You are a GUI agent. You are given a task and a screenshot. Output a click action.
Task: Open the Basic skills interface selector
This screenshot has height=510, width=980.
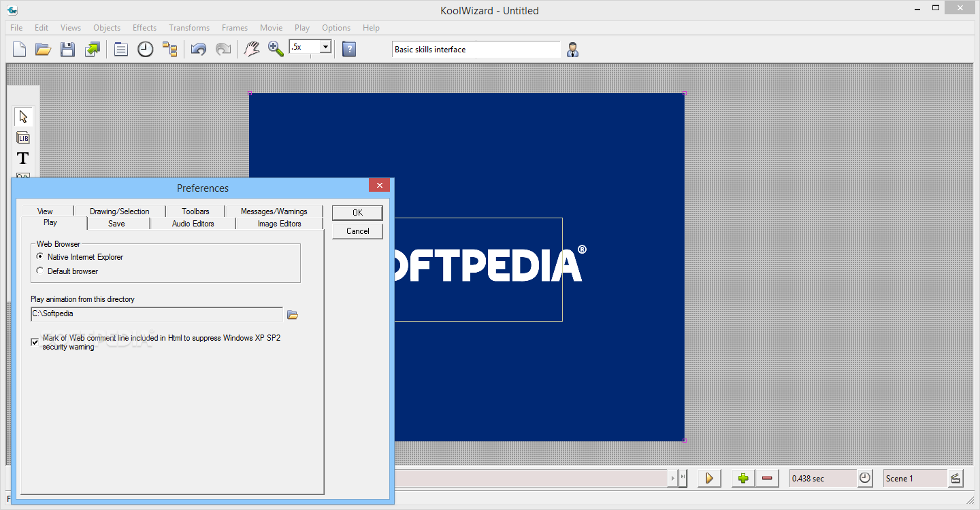pos(476,50)
